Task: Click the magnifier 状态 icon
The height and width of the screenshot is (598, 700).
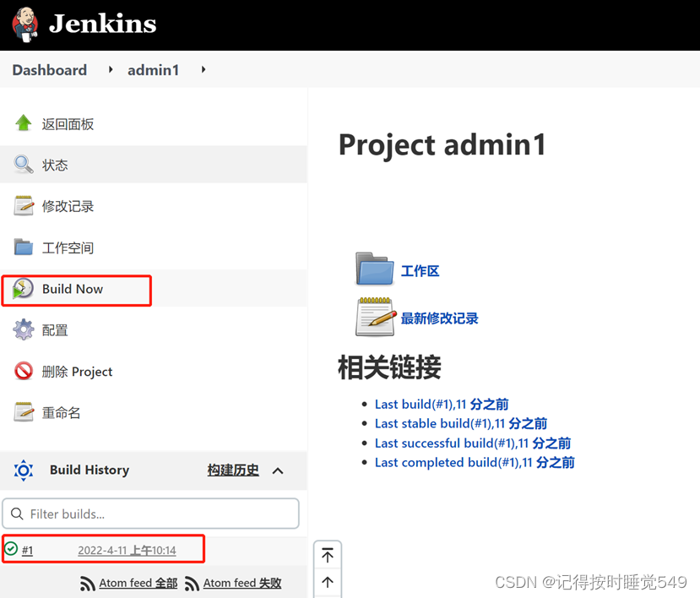Action: click(23, 165)
